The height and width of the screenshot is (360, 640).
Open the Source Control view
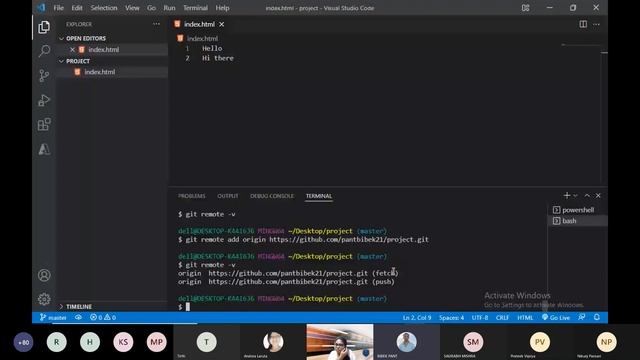point(44,76)
